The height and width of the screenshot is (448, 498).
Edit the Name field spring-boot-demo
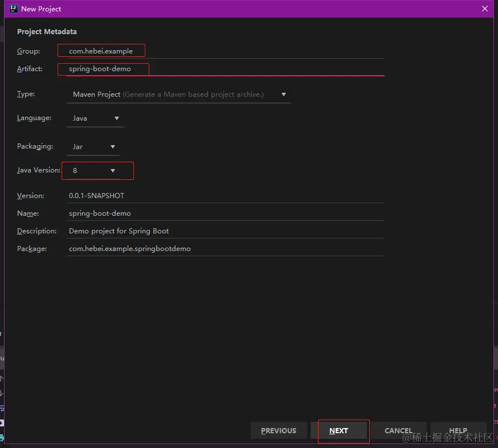pos(226,213)
